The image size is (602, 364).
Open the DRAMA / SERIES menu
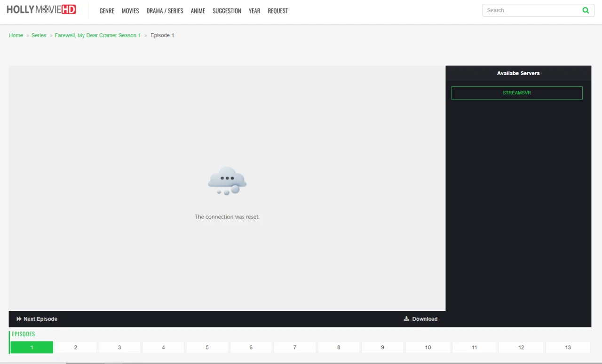coord(165,11)
